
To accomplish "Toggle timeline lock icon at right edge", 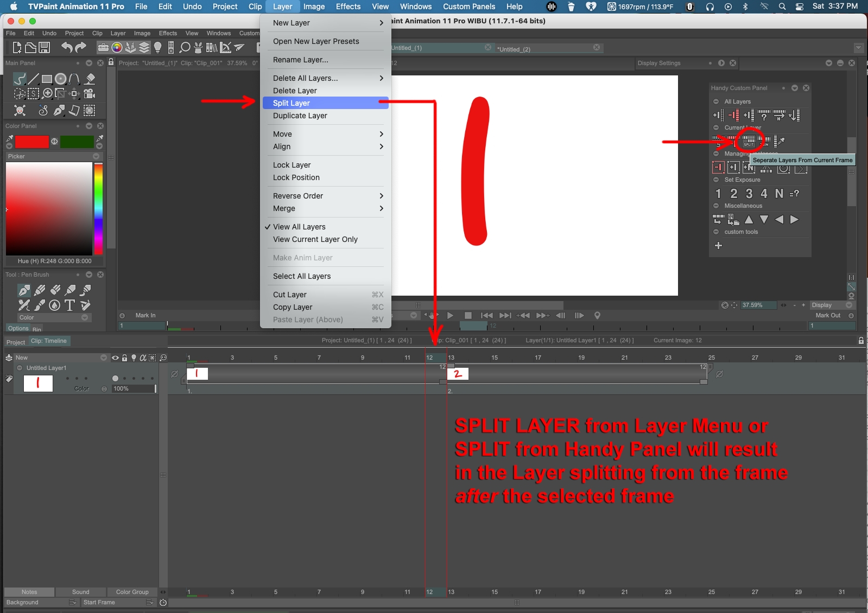I will click(861, 341).
